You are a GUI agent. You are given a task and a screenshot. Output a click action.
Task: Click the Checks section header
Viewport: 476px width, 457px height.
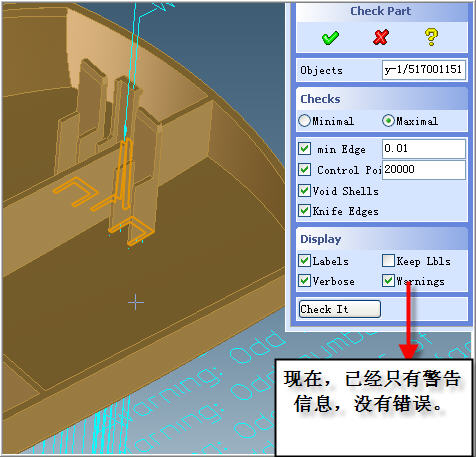click(x=382, y=99)
